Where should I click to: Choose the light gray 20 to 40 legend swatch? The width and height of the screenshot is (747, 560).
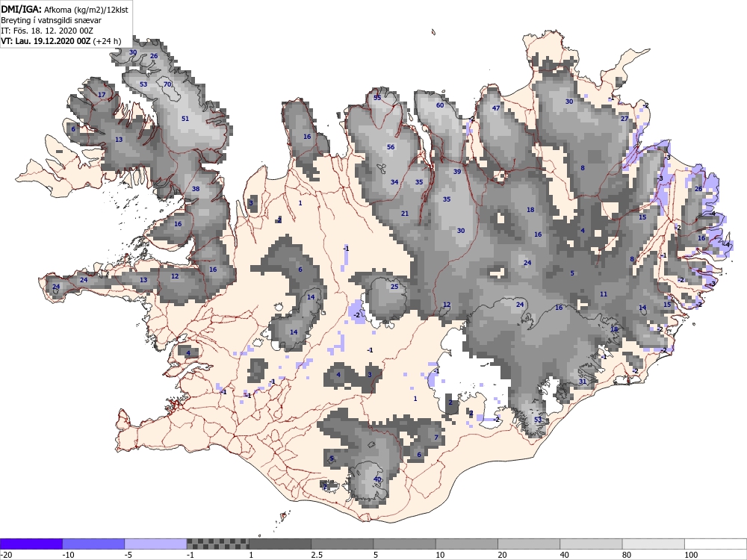529,544
